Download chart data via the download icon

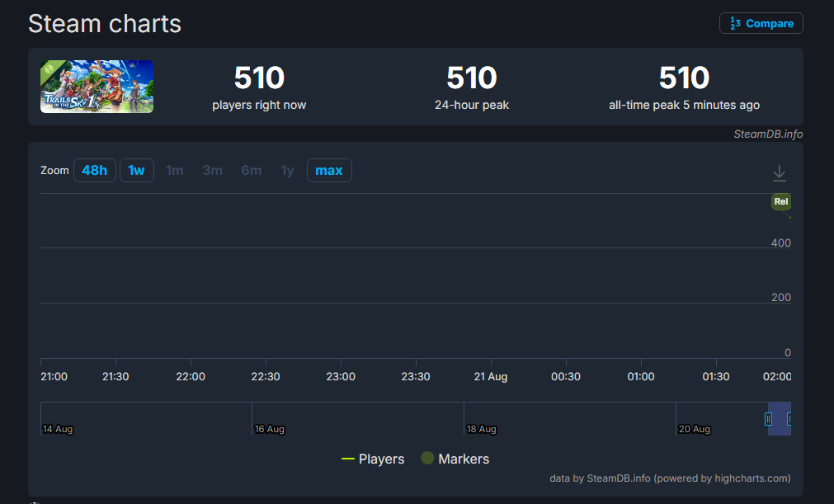(780, 172)
